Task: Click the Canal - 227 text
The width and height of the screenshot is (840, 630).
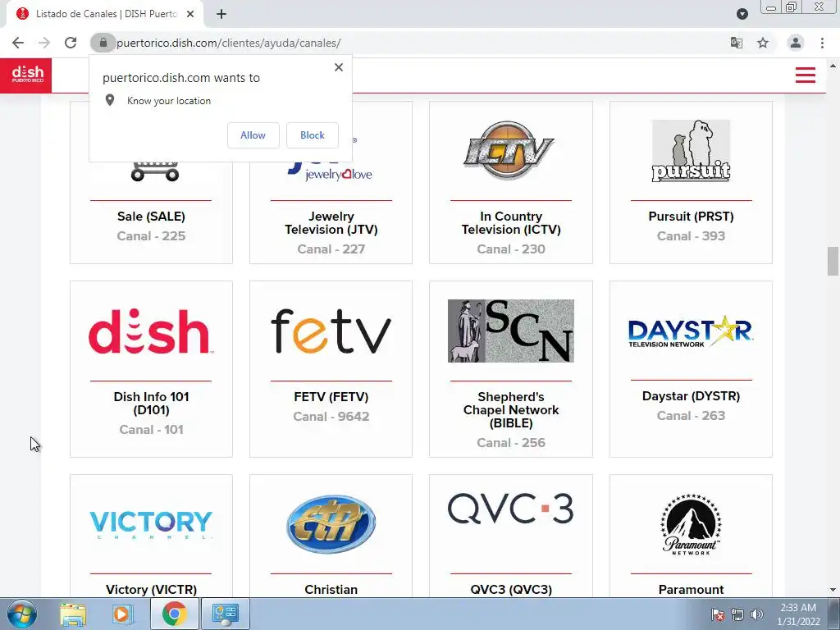Action: 331,249
